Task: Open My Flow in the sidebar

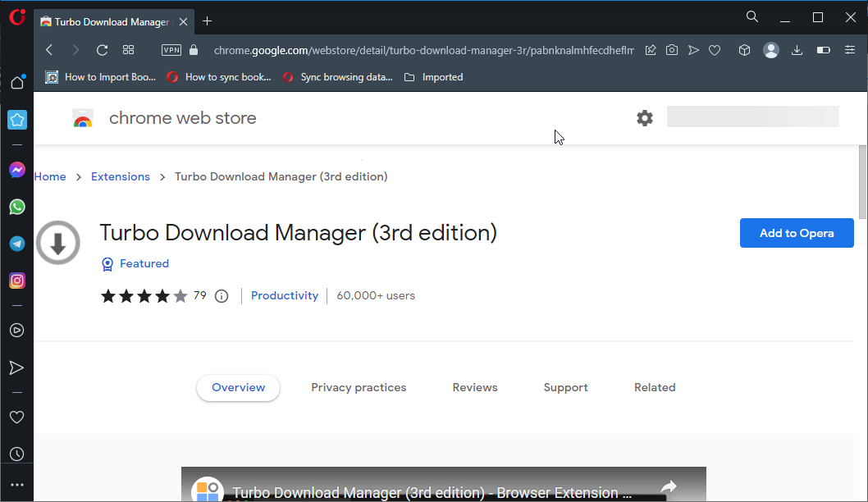Action: pyautogui.click(x=17, y=367)
